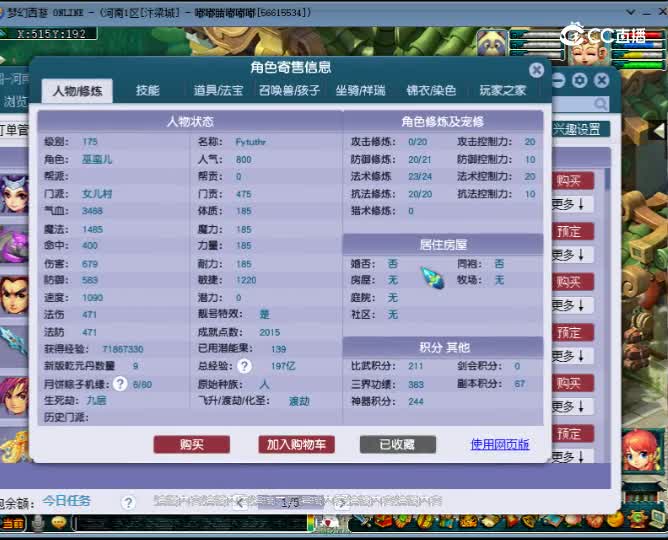Click the 巫蛮儿 character value

97,159
